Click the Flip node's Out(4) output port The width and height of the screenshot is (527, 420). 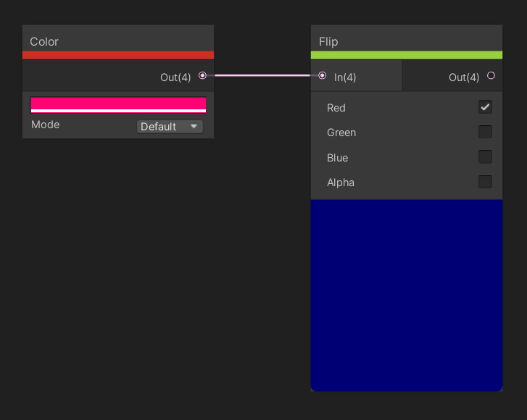491,75
